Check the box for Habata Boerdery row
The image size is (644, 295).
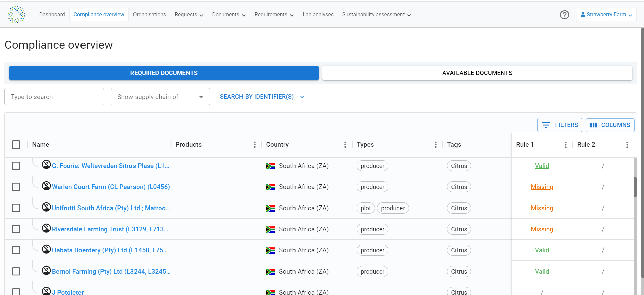[16, 250]
